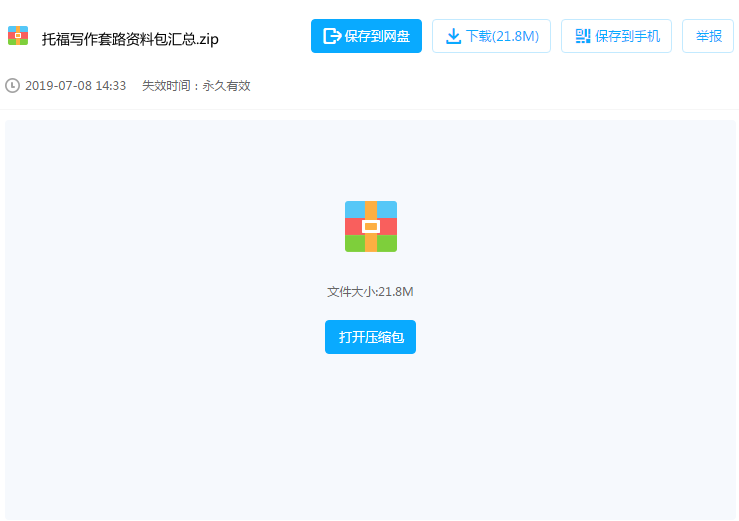Click the 网盘 text in the save button

(x=396, y=36)
